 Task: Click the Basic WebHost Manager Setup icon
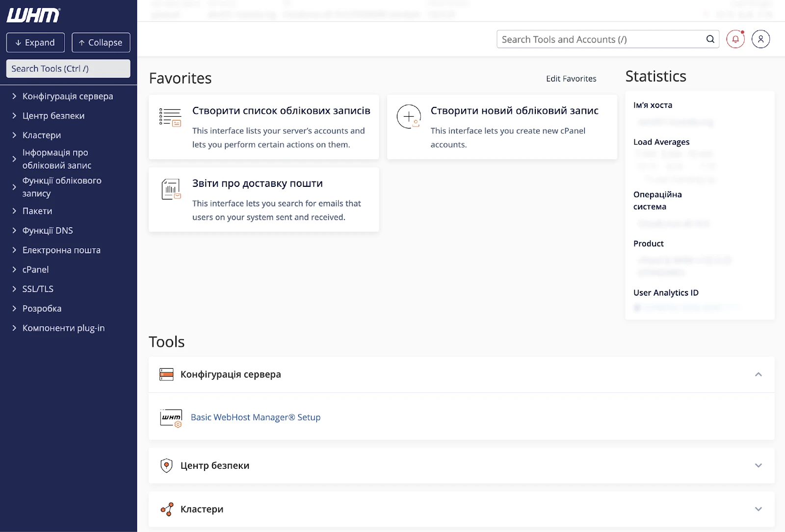coord(171,418)
